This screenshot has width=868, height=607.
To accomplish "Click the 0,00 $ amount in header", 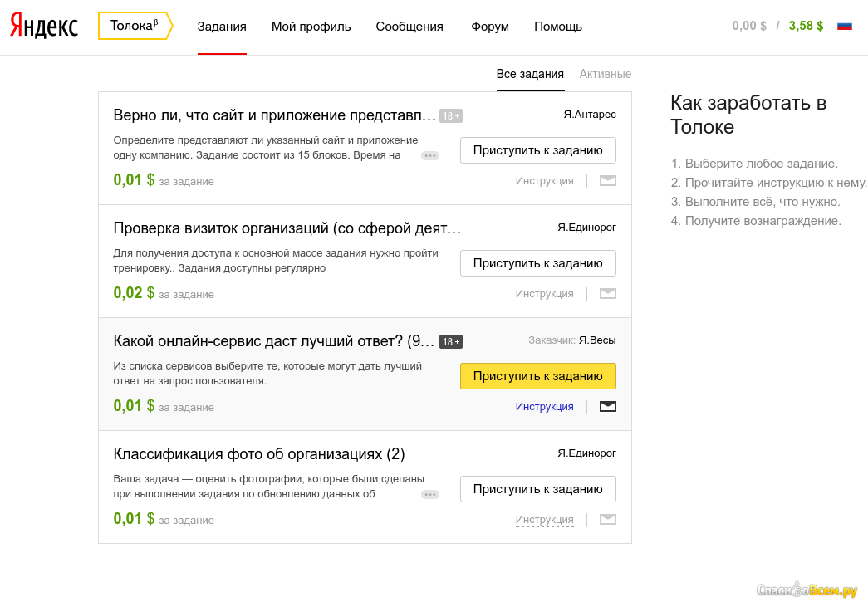I will point(749,26).
